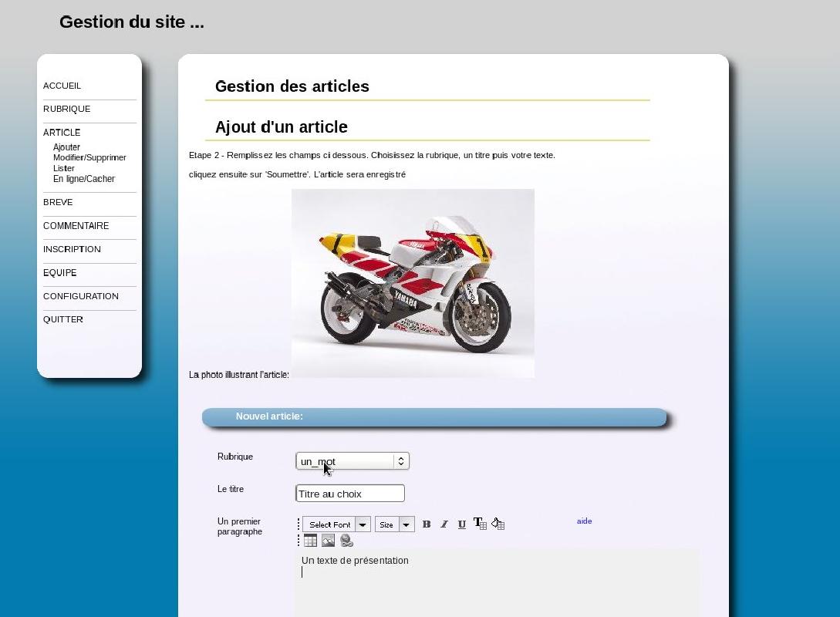Open the Select Font dropdown
This screenshot has height=617, width=840.
(336, 524)
